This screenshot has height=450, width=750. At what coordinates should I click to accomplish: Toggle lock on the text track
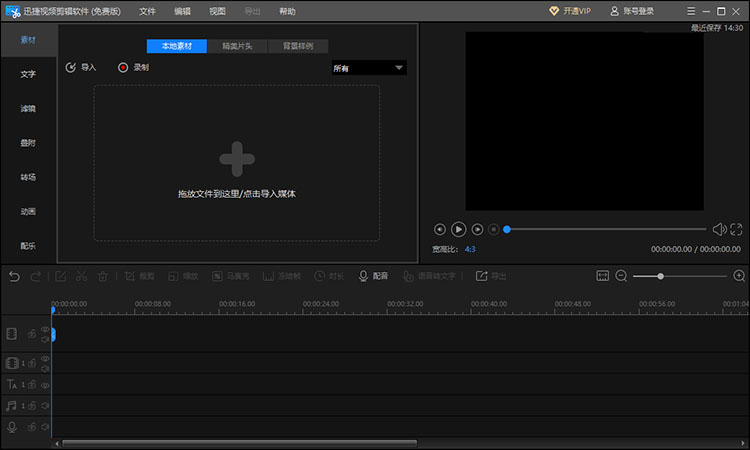(32, 384)
